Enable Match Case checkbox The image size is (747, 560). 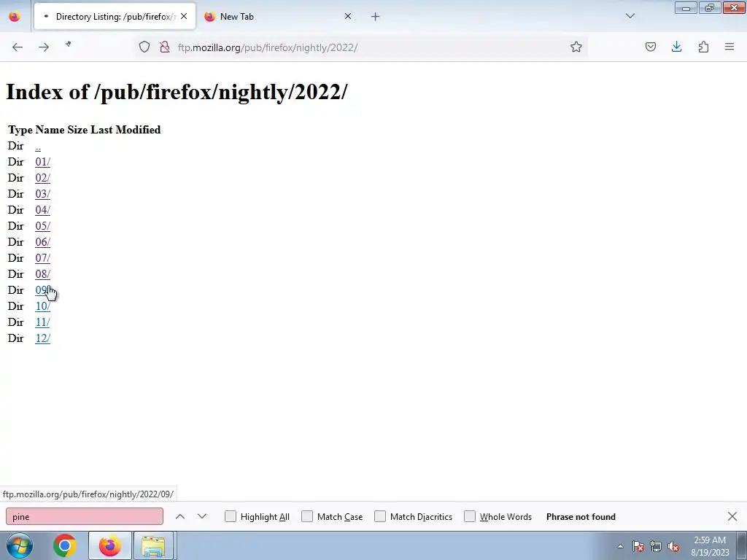[x=307, y=517]
